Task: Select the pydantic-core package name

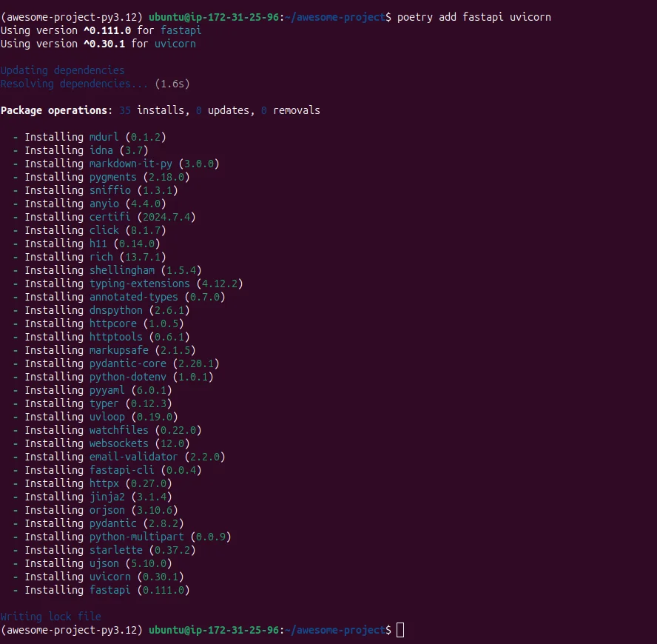Action: point(128,363)
